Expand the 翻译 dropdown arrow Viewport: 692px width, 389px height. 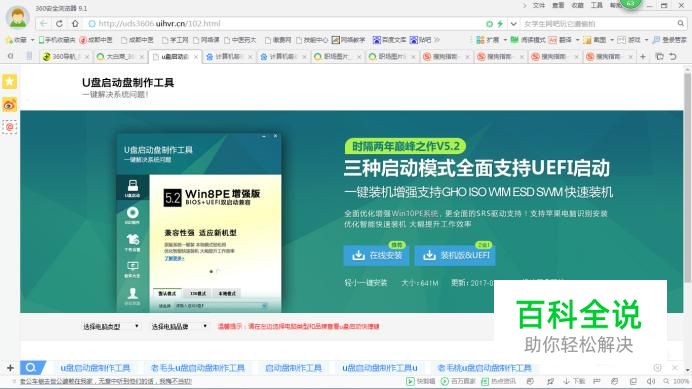[577, 40]
